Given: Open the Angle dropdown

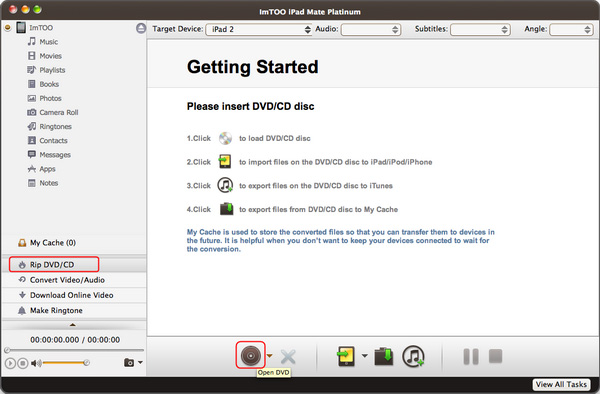Looking at the screenshot, I should [x=571, y=29].
